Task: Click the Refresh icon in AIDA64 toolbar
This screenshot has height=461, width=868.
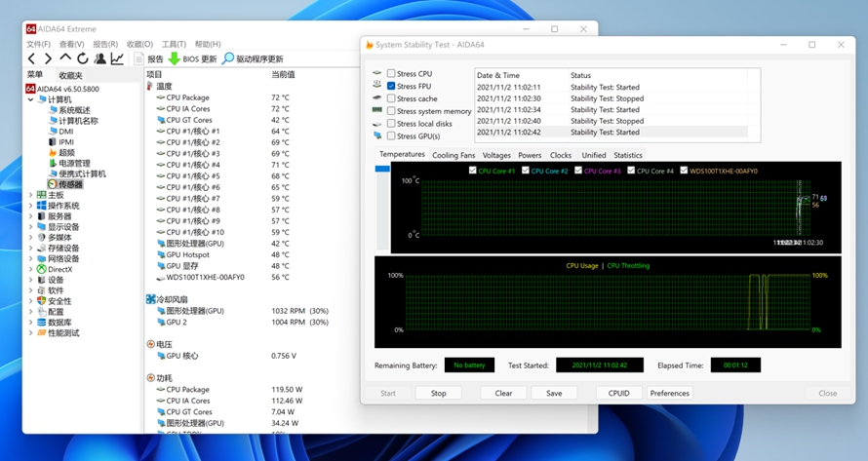Action: point(83,59)
